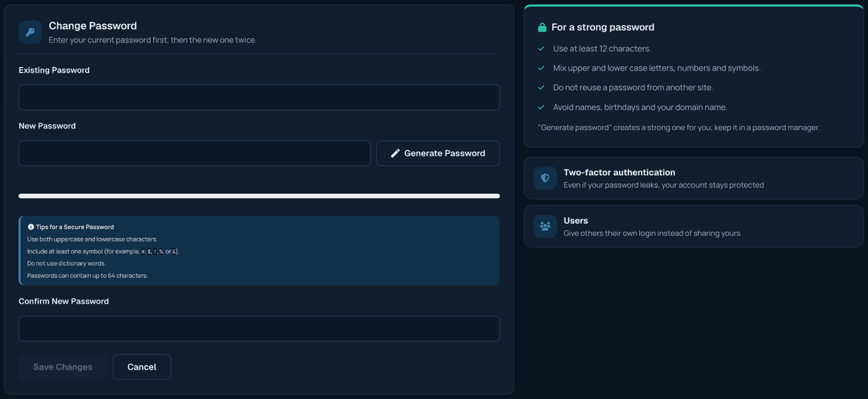Click the shield icon for Two-factor authentication
Screen dimensions: 868x399
pos(545,178)
